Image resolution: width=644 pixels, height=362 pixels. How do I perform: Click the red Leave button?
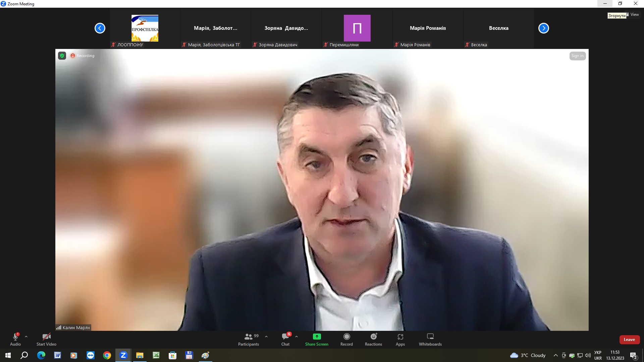pos(629,340)
